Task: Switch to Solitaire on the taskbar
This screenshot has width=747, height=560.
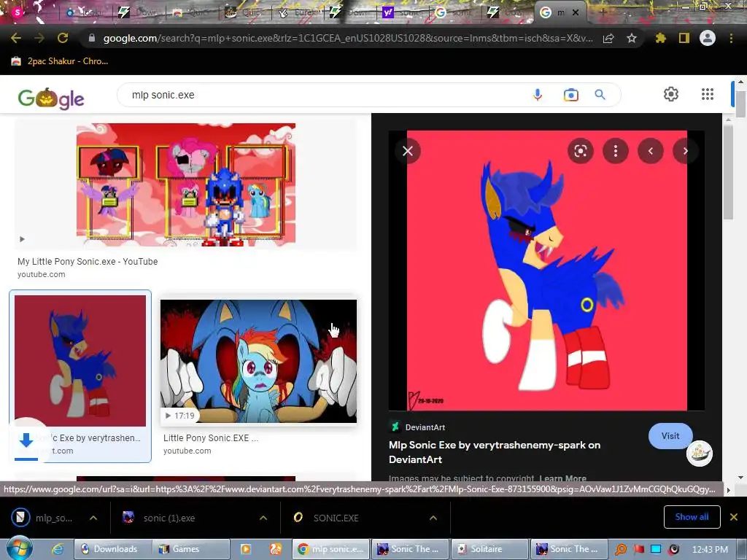Action: (489, 549)
